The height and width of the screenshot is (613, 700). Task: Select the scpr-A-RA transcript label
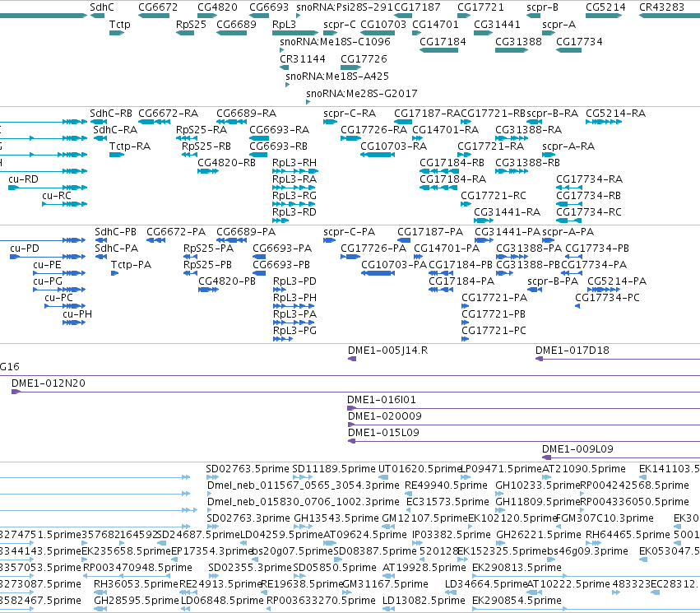click(568, 146)
